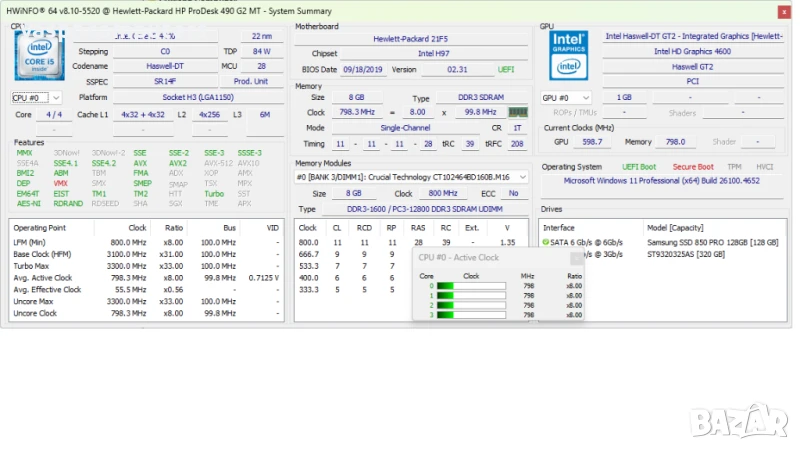
Task: Open the GPU #0 selector dropdown
Action: (x=566, y=98)
